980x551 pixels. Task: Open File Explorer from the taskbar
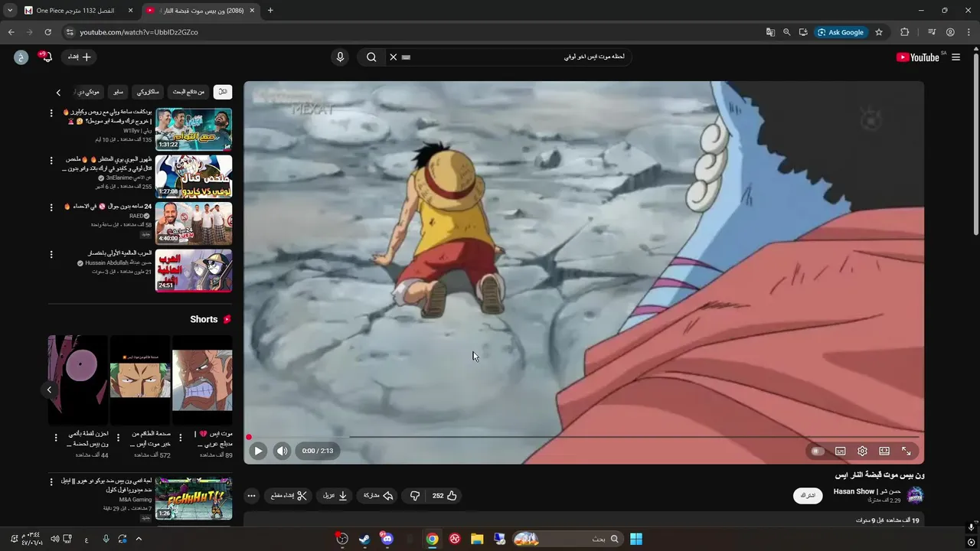point(477,539)
